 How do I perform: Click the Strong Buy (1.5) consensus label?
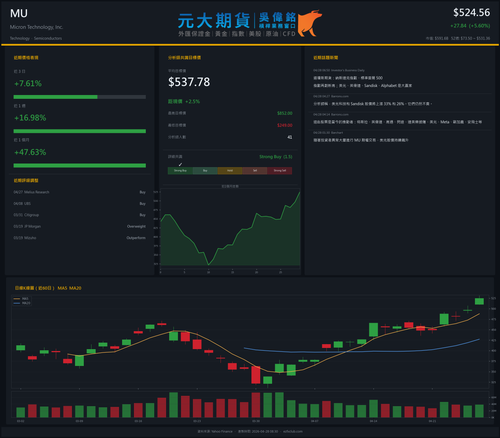pos(276,157)
